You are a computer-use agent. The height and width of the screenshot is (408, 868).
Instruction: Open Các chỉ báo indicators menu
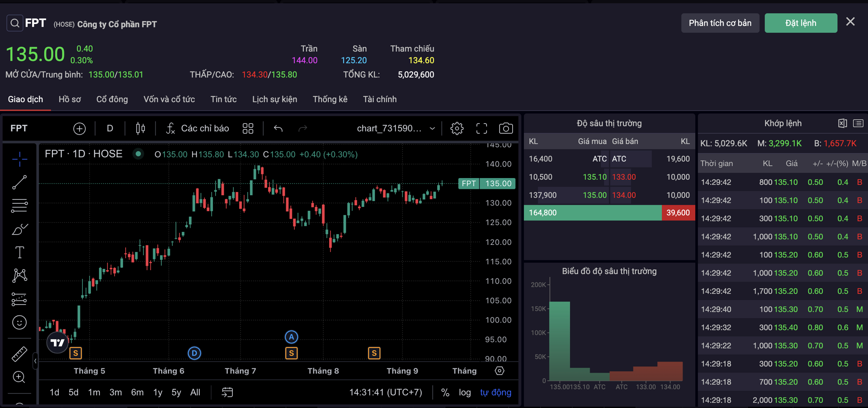tap(198, 129)
